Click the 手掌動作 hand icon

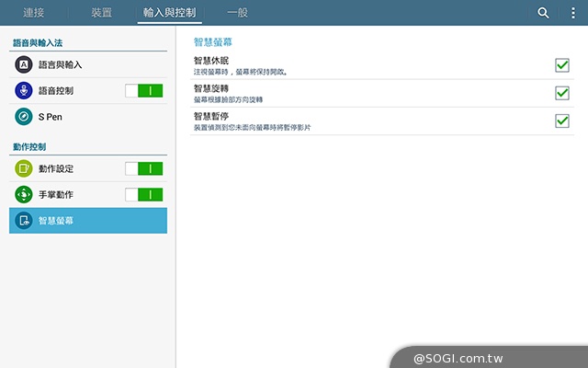pos(24,194)
